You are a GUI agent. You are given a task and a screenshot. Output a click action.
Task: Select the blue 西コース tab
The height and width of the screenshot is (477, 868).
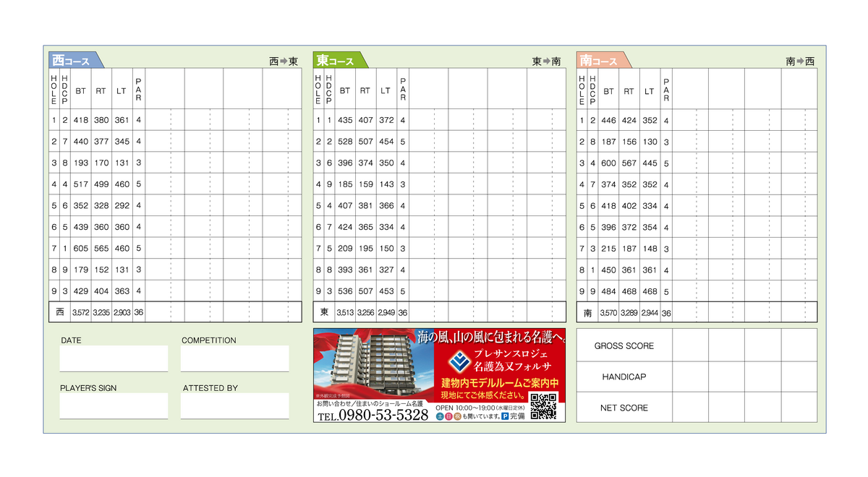[75, 61]
